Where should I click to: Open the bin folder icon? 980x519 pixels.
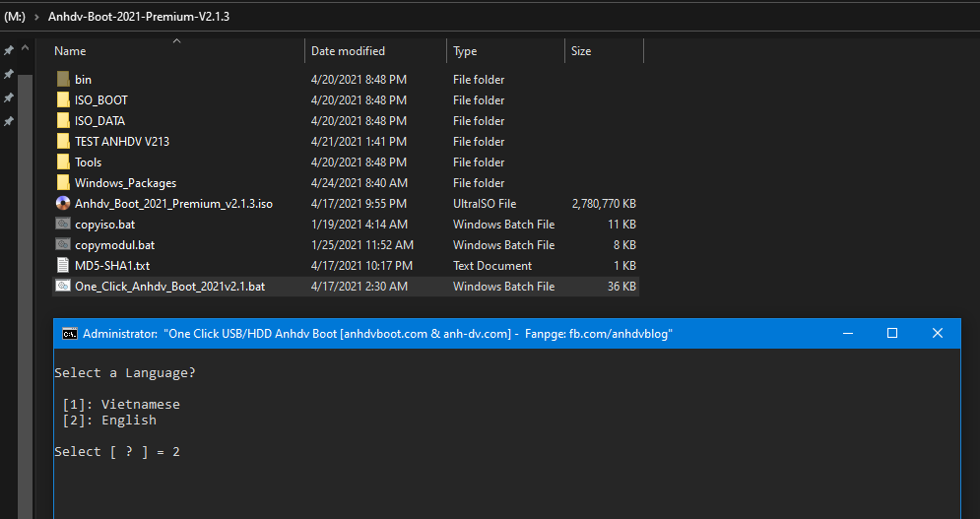tap(63, 80)
